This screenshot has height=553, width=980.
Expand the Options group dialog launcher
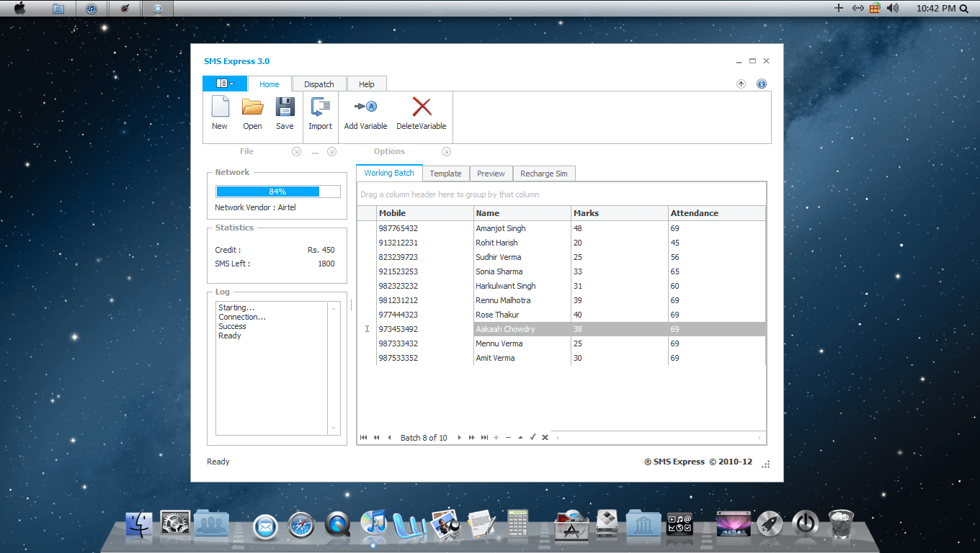click(x=446, y=151)
